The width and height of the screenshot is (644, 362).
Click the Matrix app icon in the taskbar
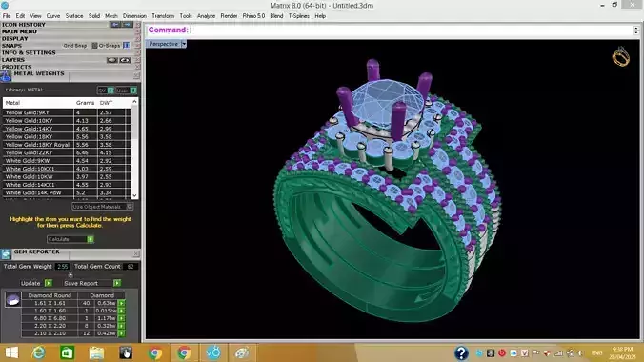242,353
